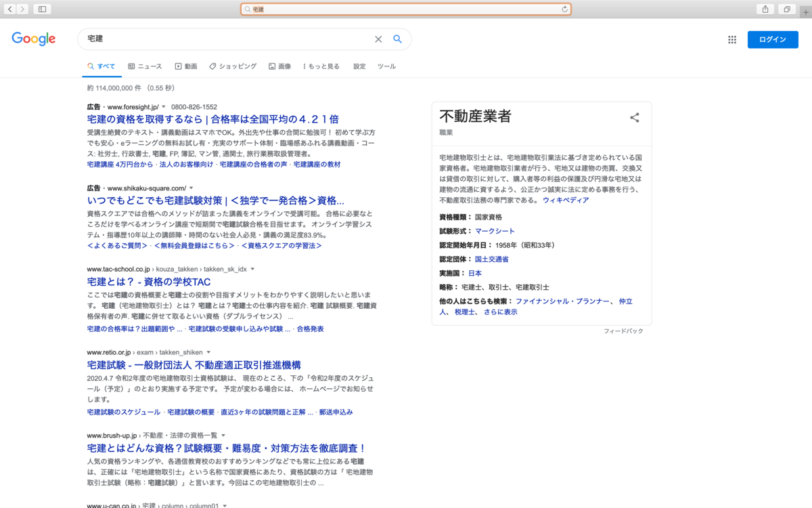812x508 pixels.
Task: Click the Google logo
Action: click(34, 39)
